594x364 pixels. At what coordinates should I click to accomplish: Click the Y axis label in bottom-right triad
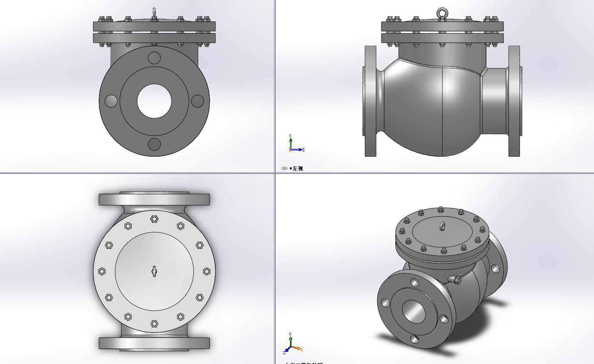click(290, 334)
